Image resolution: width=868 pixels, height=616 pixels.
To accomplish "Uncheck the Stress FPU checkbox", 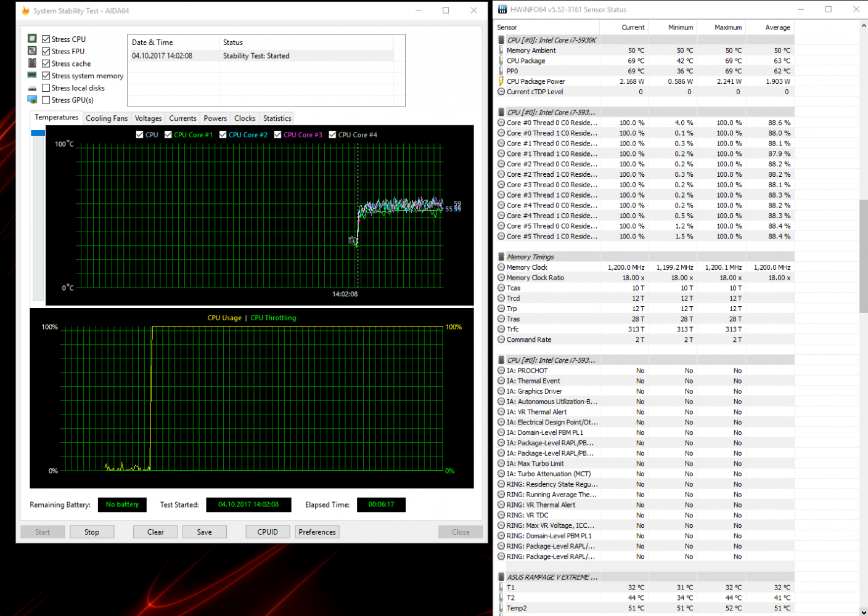I will [46, 51].
